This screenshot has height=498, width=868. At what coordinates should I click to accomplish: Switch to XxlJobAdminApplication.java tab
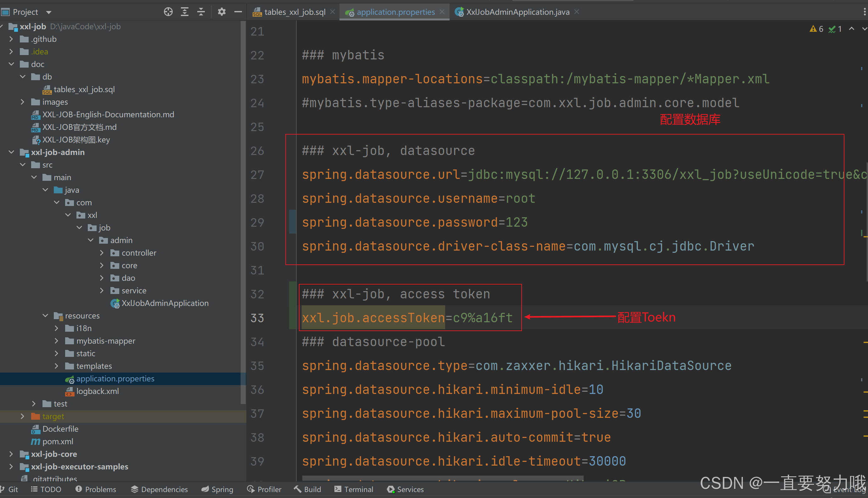(x=517, y=12)
